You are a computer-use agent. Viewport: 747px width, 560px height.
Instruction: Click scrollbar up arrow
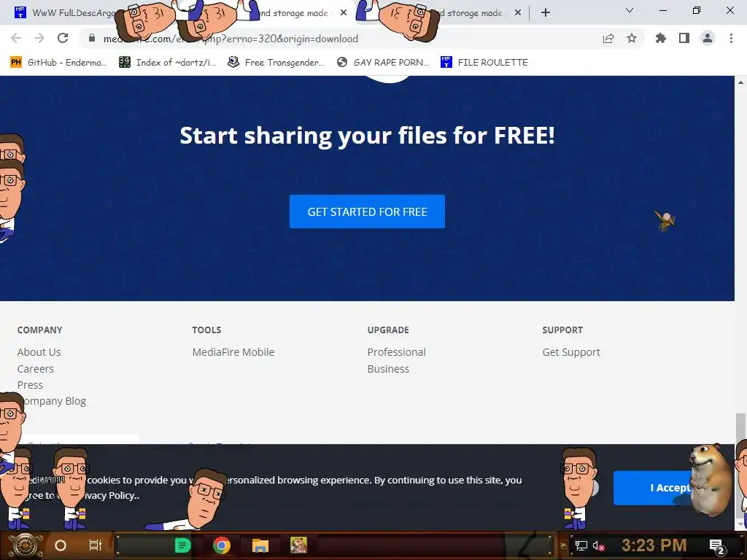tap(740, 82)
